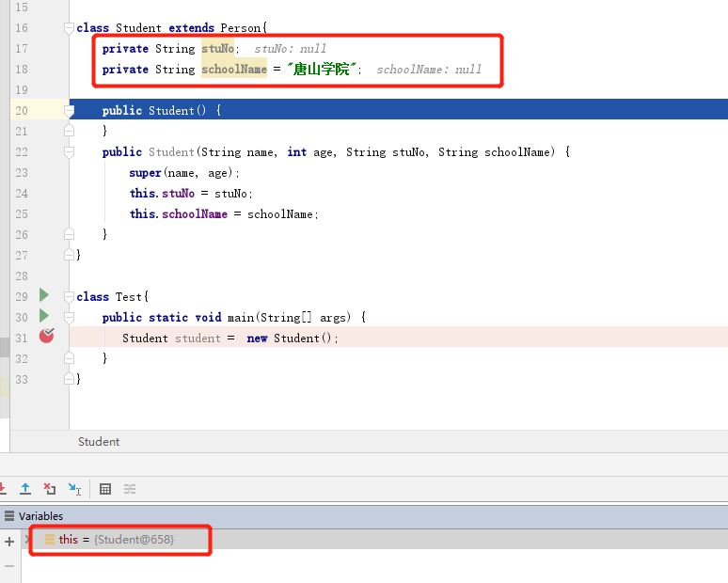The height and width of the screenshot is (583, 728).
Task: Click 'this.stuNo' on line 24
Action: [162, 193]
